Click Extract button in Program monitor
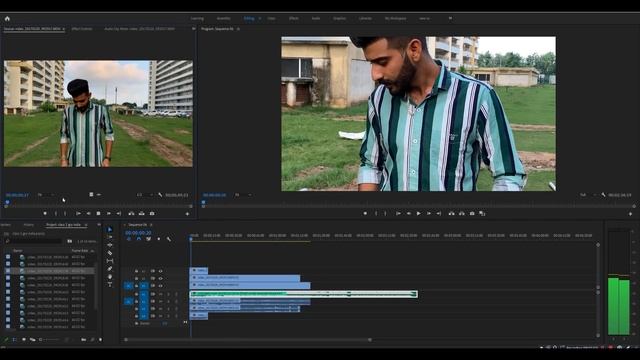 point(462,213)
